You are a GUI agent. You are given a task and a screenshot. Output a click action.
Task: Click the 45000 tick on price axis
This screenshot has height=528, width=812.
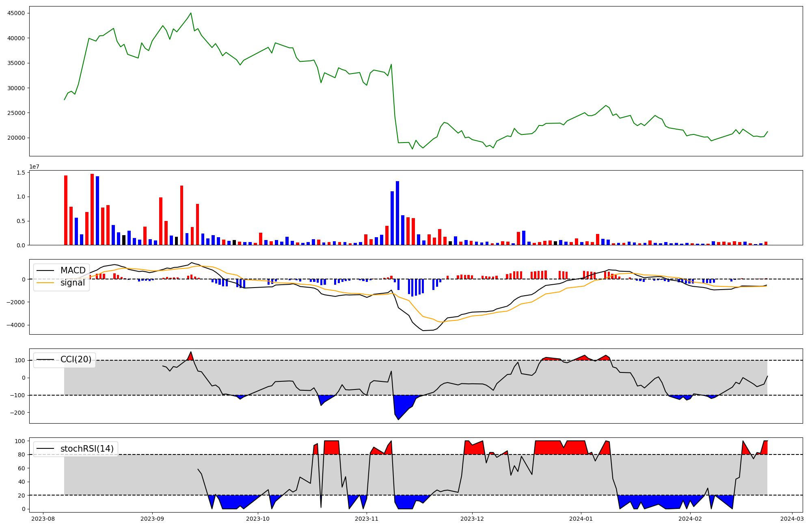tap(16, 13)
